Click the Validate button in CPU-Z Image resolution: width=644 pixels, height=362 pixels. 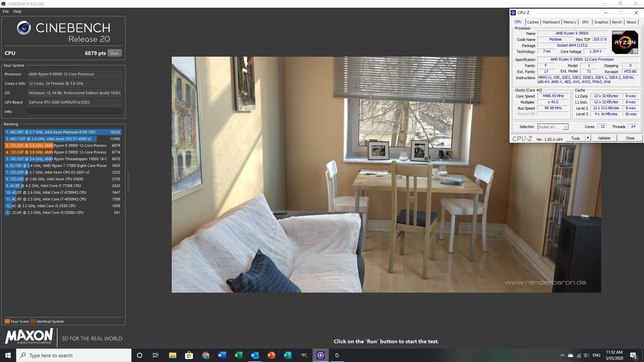click(604, 138)
